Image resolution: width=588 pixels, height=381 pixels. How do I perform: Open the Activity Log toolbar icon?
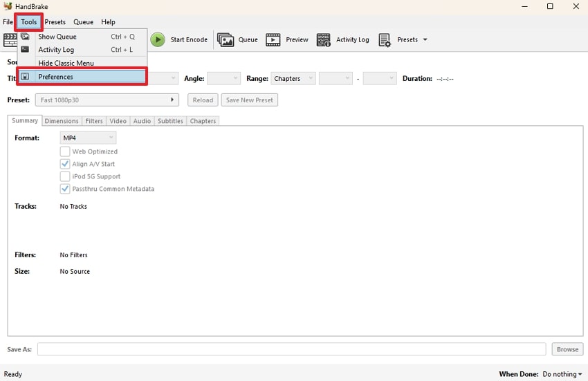point(323,39)
